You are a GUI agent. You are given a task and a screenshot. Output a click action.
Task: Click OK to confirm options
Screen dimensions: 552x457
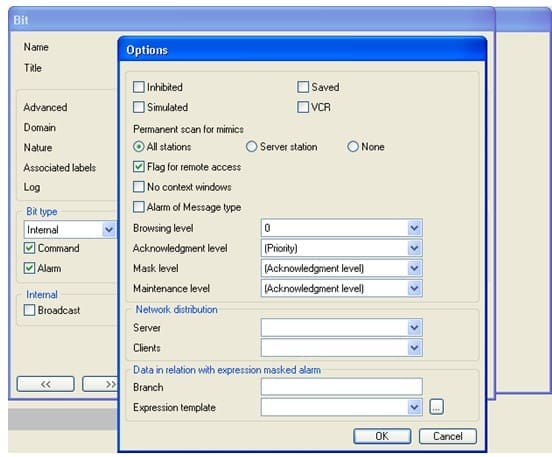pyautogui.click(x=382, y=436)
